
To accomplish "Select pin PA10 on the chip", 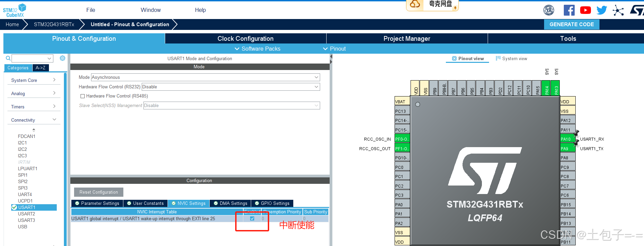I will coord(568,139).
